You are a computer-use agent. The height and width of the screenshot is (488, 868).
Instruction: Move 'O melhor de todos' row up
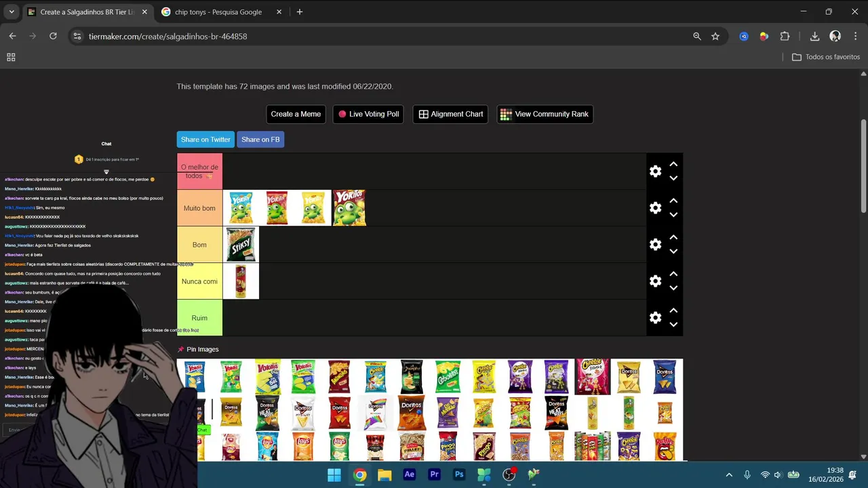(x=673, y=164)
